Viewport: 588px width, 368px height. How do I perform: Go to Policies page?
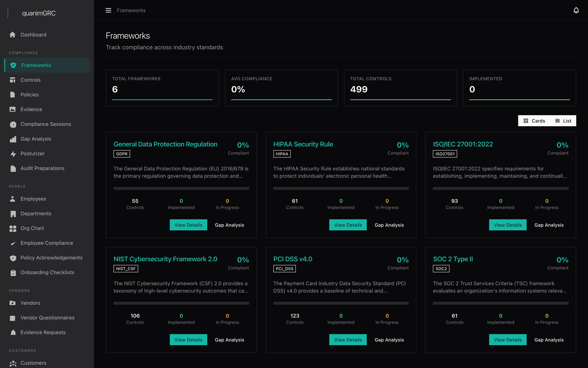[47, 95]
